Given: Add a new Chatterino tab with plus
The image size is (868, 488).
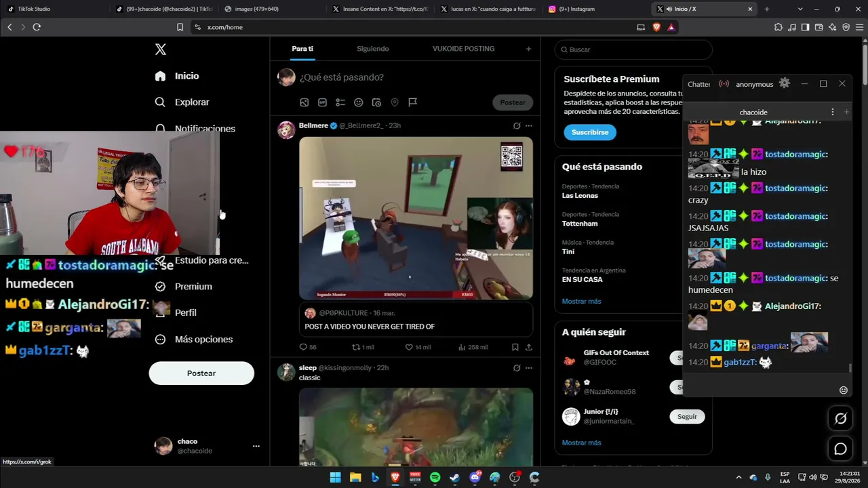Looking at the screenshot, I should [846, 112].
